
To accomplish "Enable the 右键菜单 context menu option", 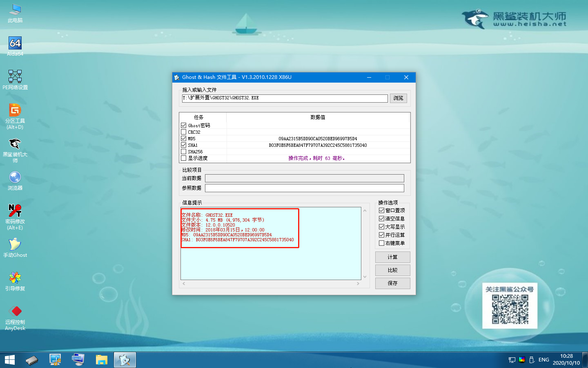I will click(x=381, y=243).
